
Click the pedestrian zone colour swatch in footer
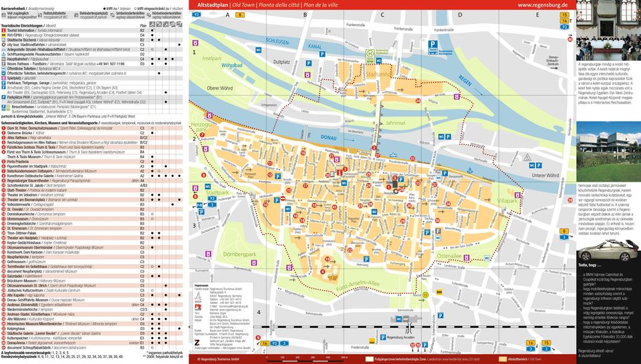369,359
